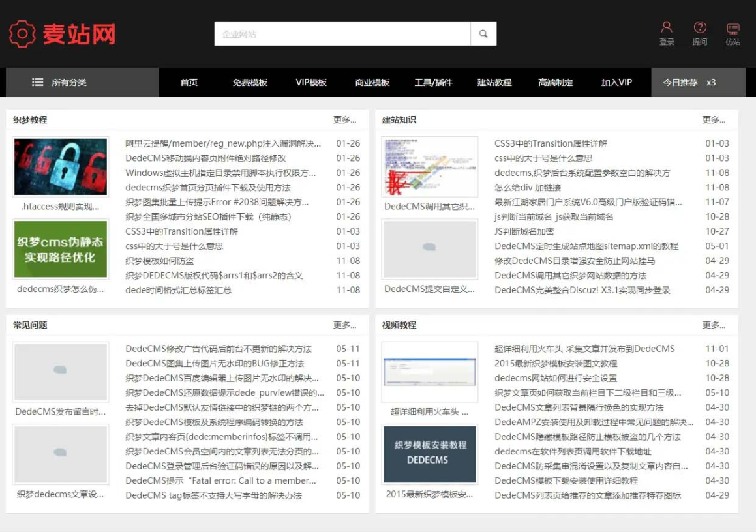Expand 更多 in the 织梦教程 panel
The width and height of the screenshot is (756, 532).
coord(344,120)
